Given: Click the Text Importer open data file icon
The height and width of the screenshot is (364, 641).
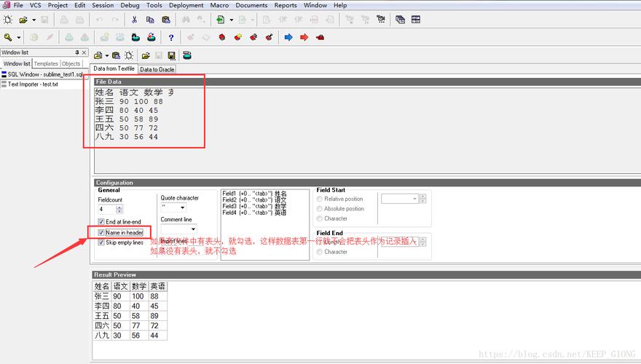Looking at the screenshot, I should point(98,55).
